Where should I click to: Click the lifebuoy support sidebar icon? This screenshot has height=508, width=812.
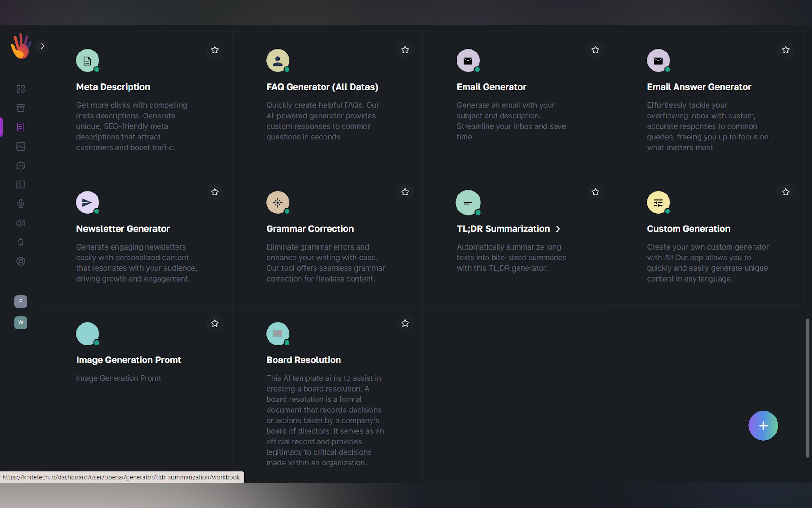pyautogui.click(x=20, y=261)
